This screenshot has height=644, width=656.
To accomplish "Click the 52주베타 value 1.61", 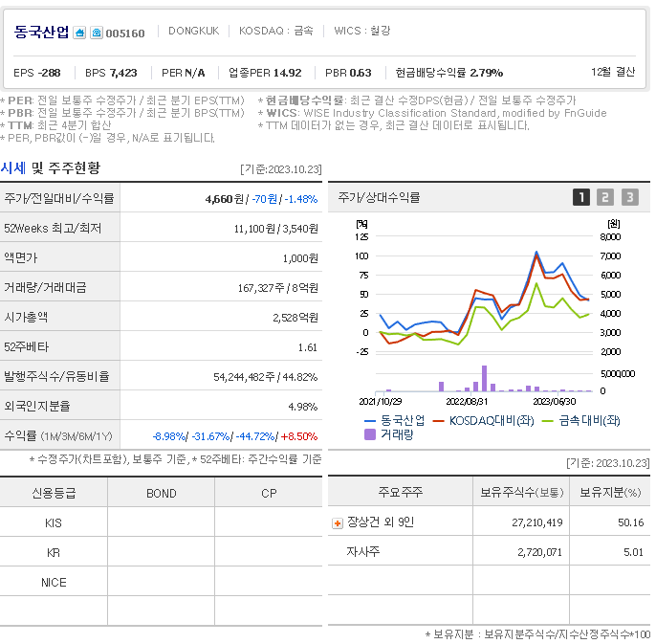I will pyautogui.click(x=308, y=347).
